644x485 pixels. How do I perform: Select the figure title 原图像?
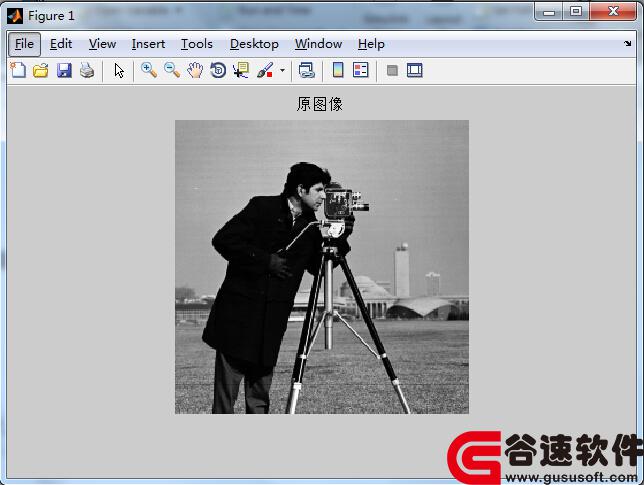coord(320,104)
